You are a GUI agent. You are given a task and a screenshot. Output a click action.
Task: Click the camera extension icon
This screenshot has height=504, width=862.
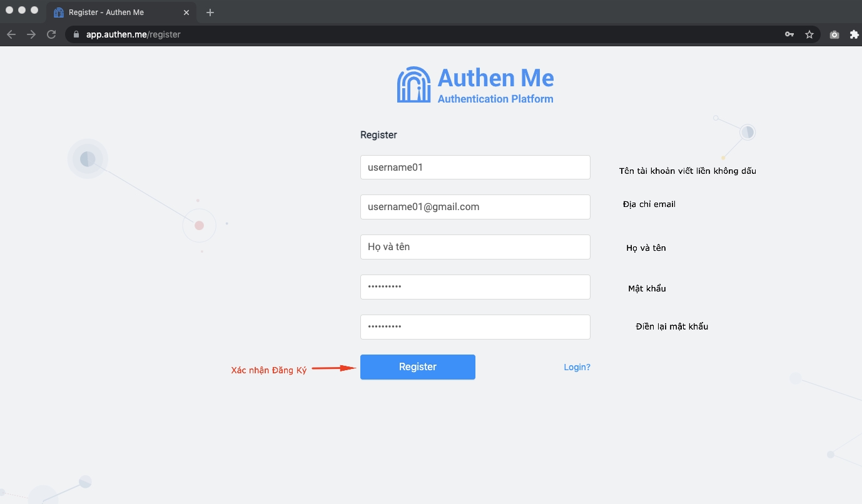pyautogui.click(x=834, y=34)
